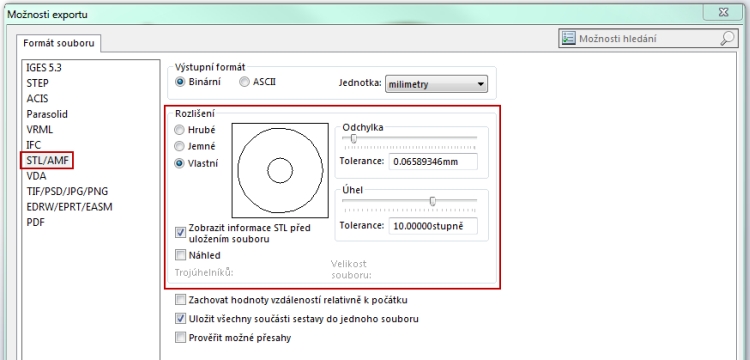The height and width of the screenshot is (360, 750).
Task: Enable Prověřit možné přesahy checkbox
Action: tap(180, 338)
